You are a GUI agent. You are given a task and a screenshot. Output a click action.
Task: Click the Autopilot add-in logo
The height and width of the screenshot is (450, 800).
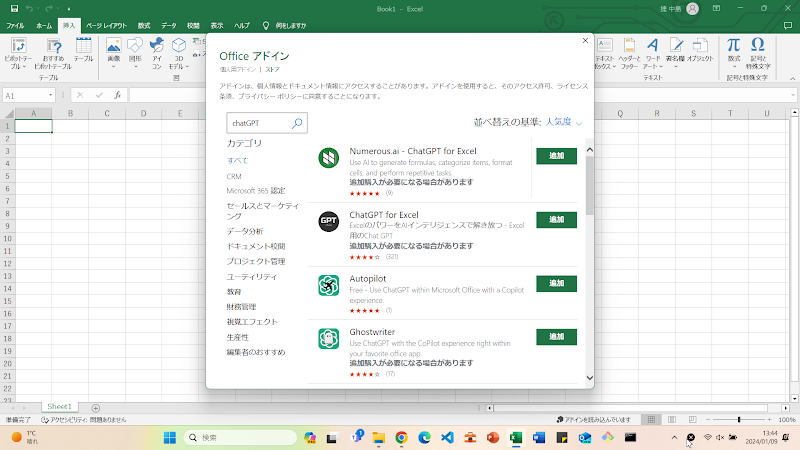point(329,285)
